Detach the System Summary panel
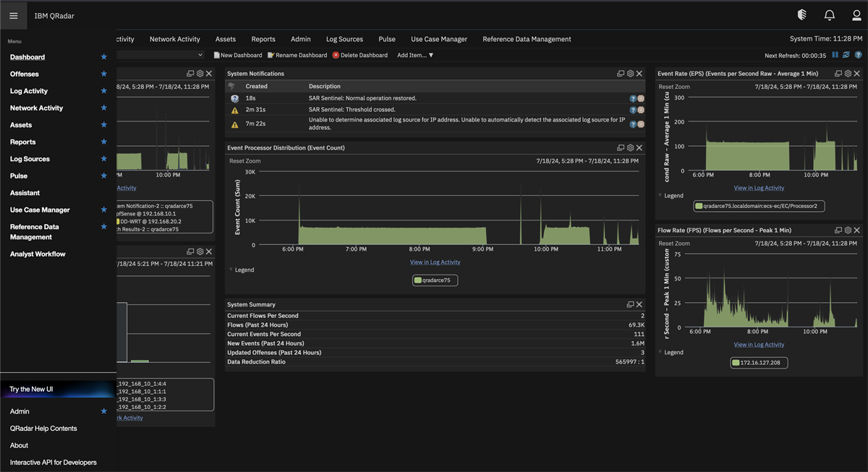Screen dimensions: 868x472 tap(630, 304)
